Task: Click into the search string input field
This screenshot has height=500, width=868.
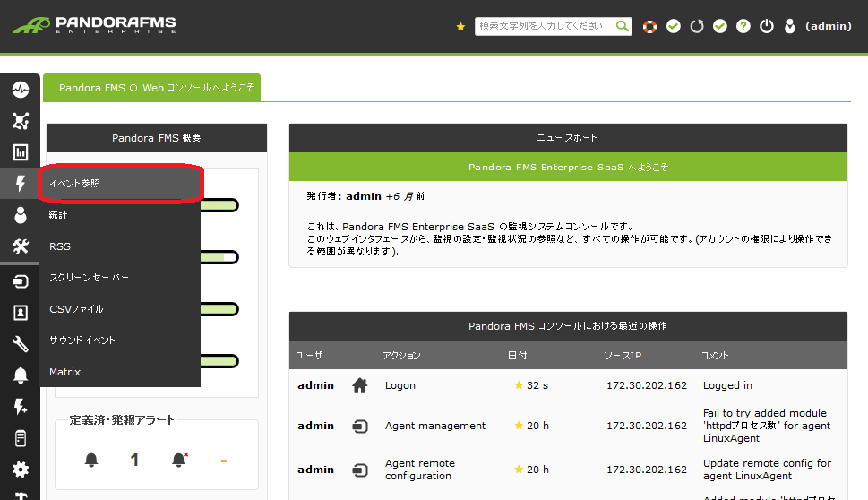Action: pyautogui.click(x=546, y=26)
